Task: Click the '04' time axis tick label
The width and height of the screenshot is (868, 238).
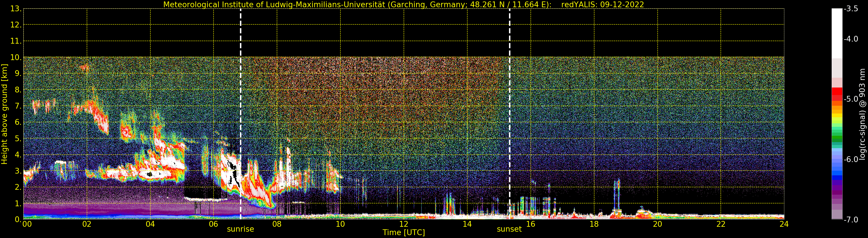Action: [150, 224]
